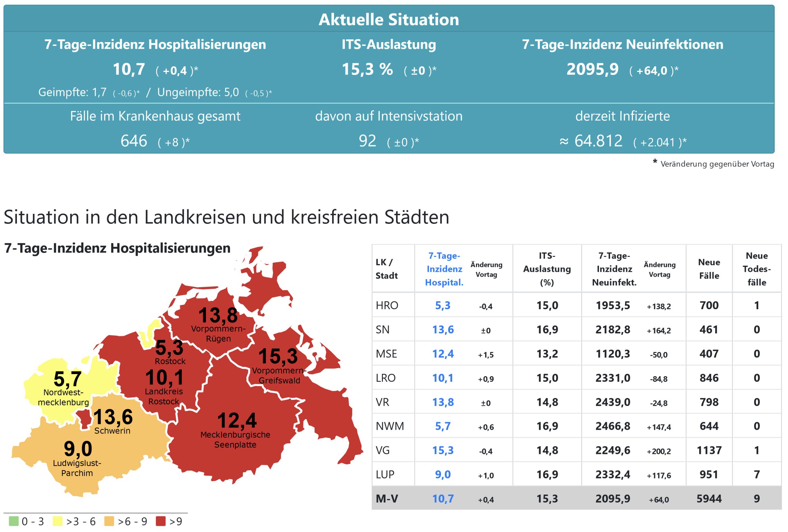This screenshot has width=788, height=532.
Task: Select the 7-Tage-Inzidenz Neuinfekt. column header
Action: click(x=614, y=269)
